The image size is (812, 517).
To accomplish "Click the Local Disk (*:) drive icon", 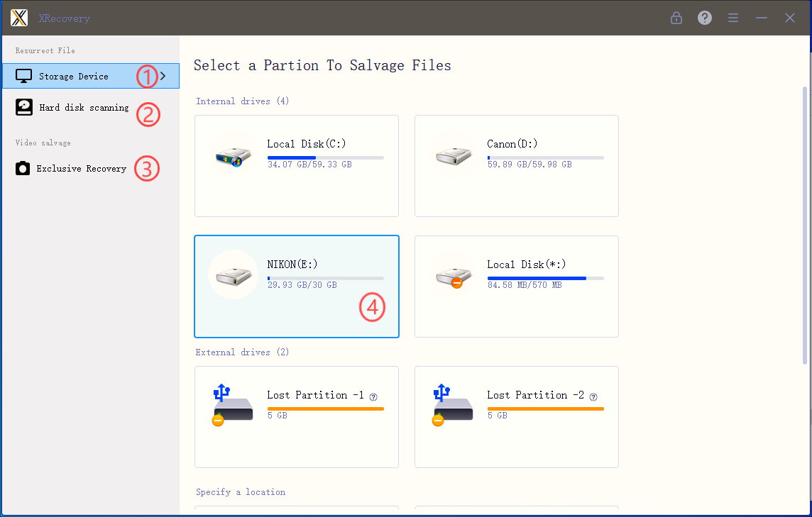I will tap(454, 277).
